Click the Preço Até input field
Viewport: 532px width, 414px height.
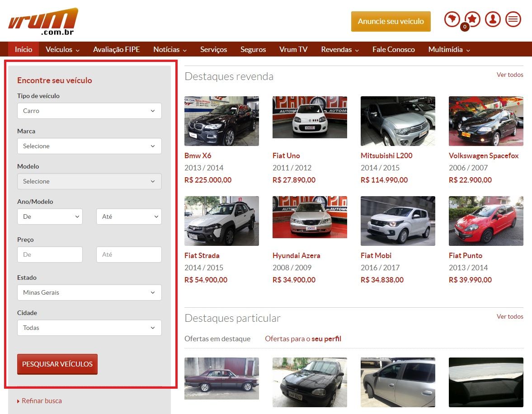[x=129, y=254]
